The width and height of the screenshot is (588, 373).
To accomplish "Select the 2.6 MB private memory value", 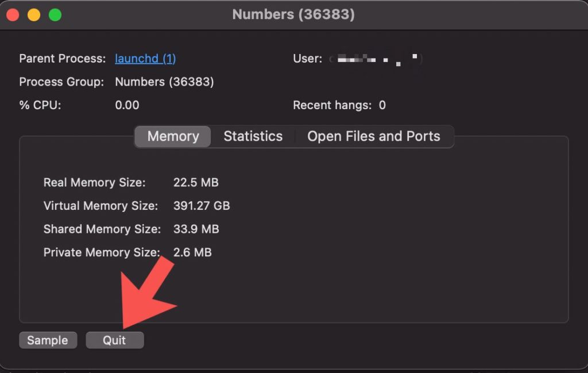I will pos(192,252).
